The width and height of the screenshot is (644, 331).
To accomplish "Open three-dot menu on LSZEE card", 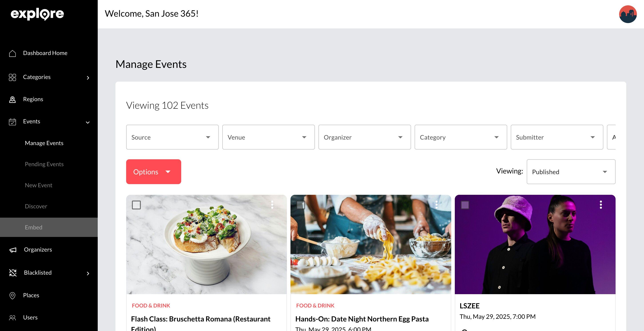I will pos(600,205).
